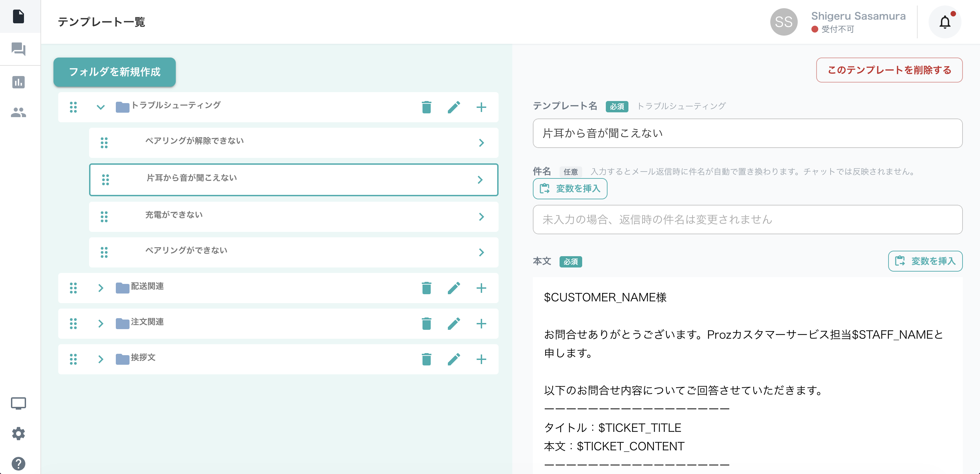Click 変数を挿入 button under 件名

click(570, 188)
